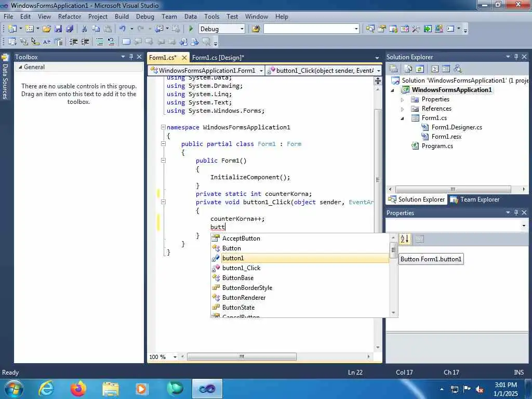
Task: Collapse the General group in Toolbox
Action: click(x=20, y=67)
